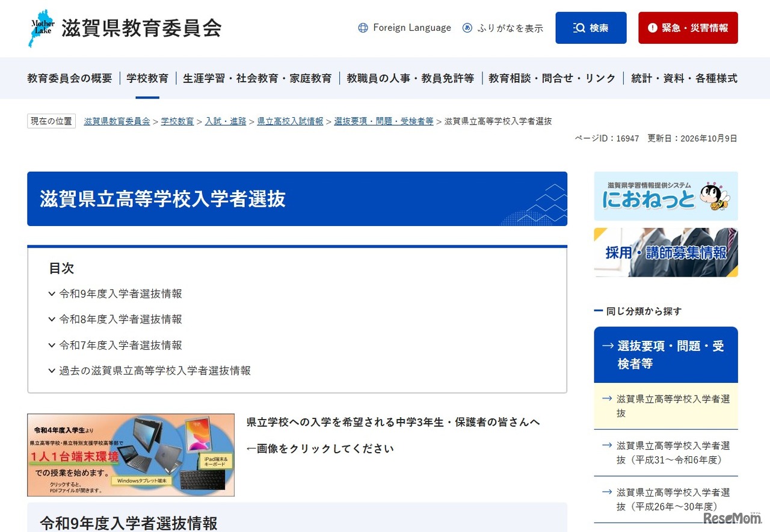Click the 同じ分類から探す heading
The height and width of the screenshot is (532, 770).
[x=644, y=311]
